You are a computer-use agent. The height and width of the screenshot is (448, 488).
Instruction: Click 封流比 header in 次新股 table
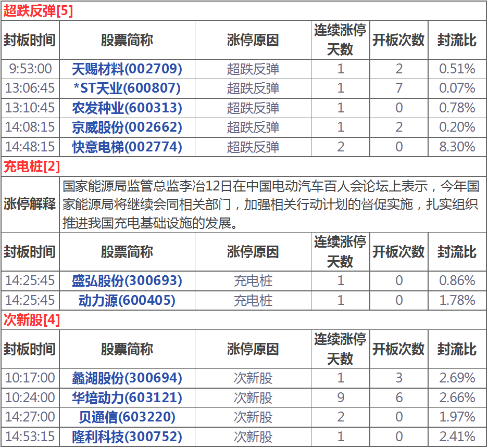tap(457, 349)
